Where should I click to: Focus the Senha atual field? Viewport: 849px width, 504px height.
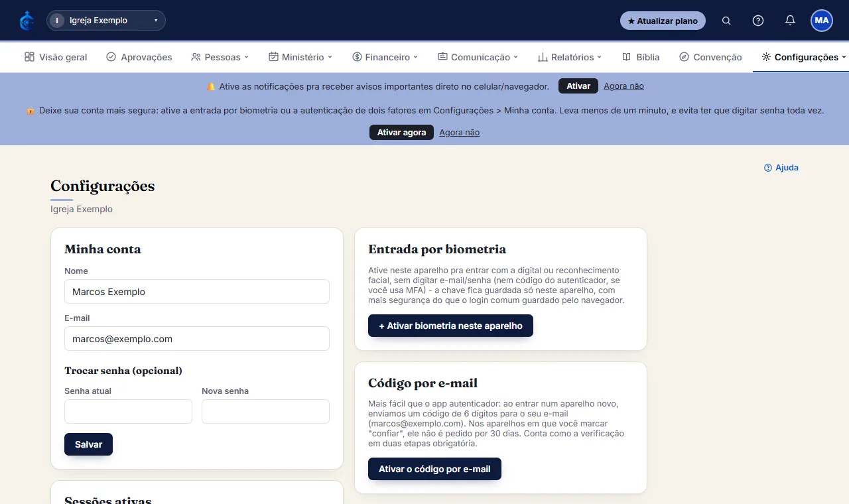pos(128,412)
